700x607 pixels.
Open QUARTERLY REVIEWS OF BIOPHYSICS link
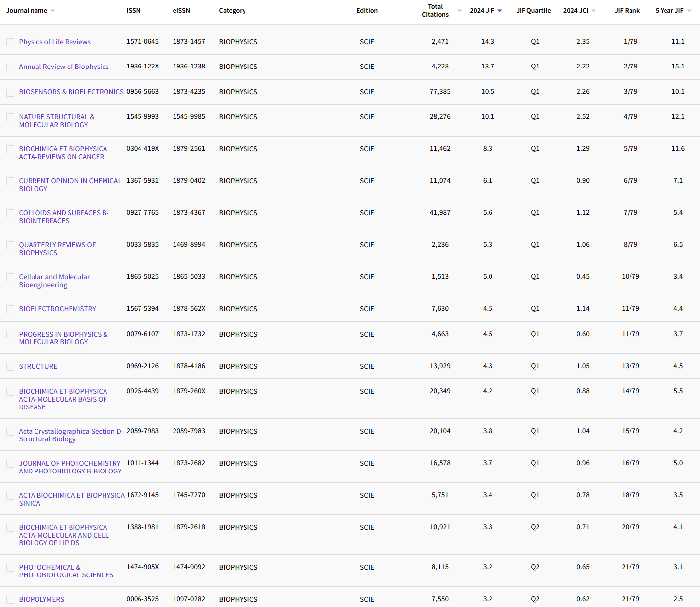57,249
